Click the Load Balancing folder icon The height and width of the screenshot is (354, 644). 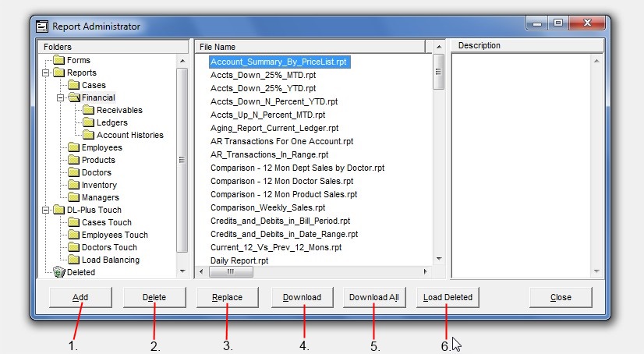click(x=73, y=260)
